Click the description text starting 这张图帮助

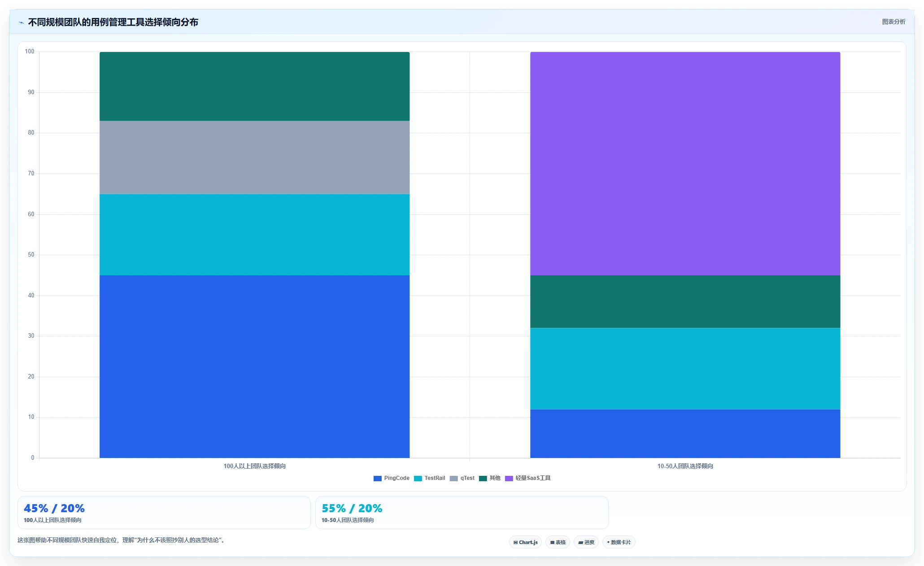point(121,540)
